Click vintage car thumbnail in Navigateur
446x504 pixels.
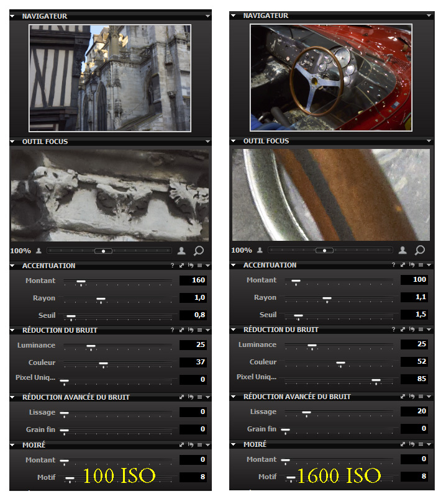pyautogui.click(x=331, y=78)
